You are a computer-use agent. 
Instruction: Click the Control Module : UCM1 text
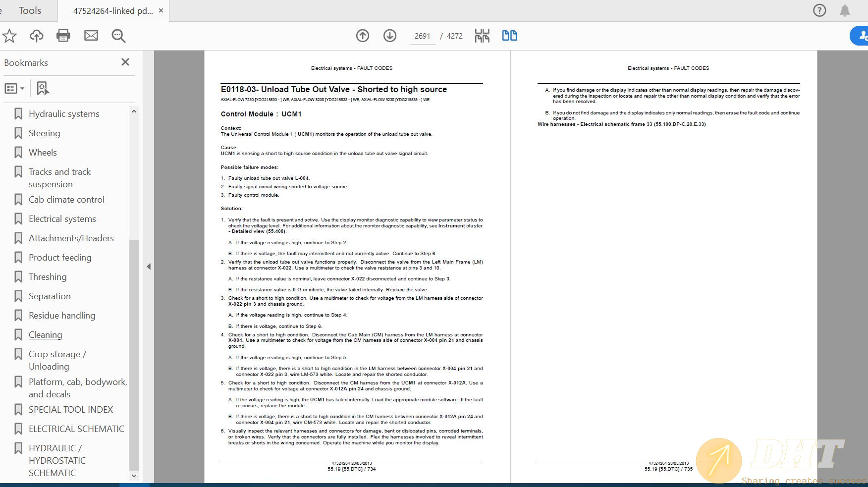click(x=261, y=114)
